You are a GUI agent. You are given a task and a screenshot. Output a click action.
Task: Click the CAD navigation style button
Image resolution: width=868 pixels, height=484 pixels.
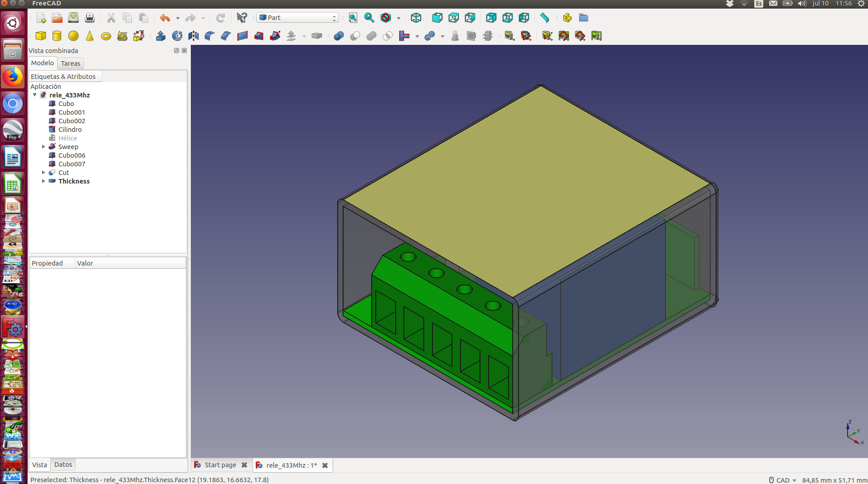(x=783, y=480)
